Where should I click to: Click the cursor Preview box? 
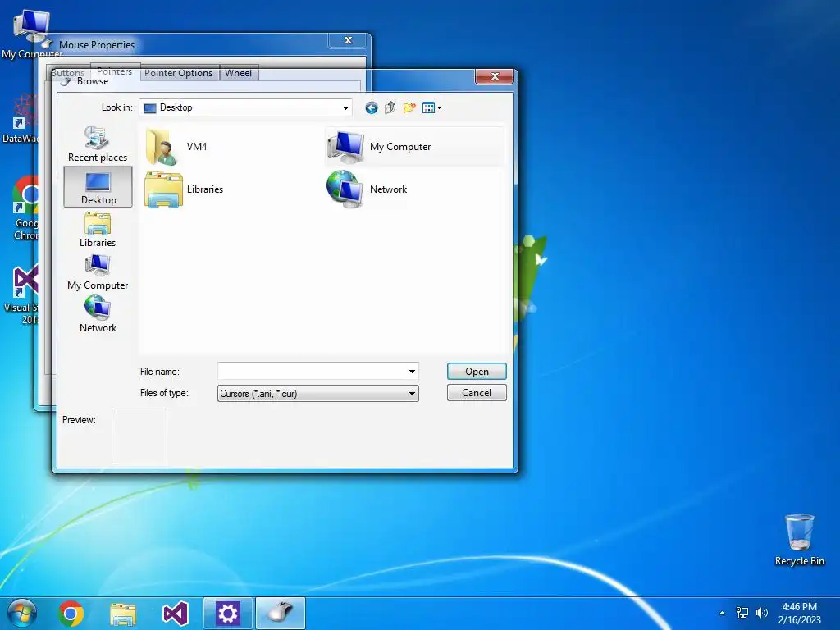[139, 436]
